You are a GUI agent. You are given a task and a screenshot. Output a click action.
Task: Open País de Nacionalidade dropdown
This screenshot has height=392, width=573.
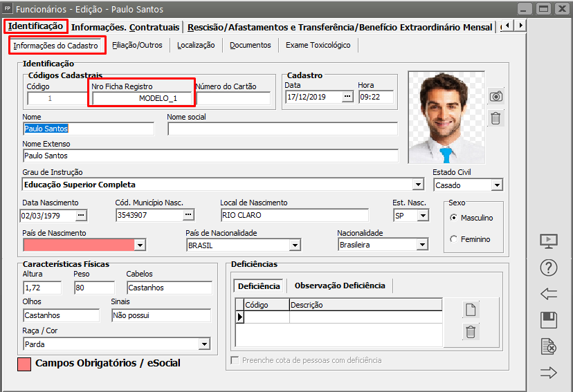click(x=295, y=245)
